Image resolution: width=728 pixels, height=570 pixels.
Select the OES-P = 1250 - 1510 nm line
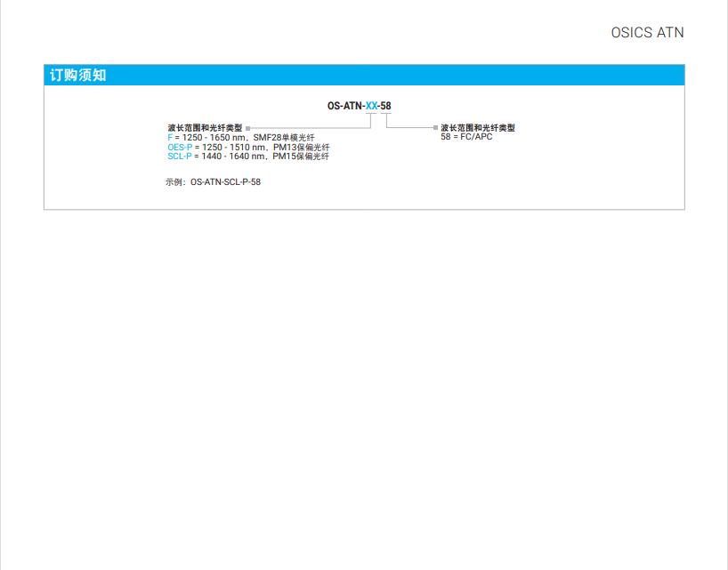click(248, 147)
